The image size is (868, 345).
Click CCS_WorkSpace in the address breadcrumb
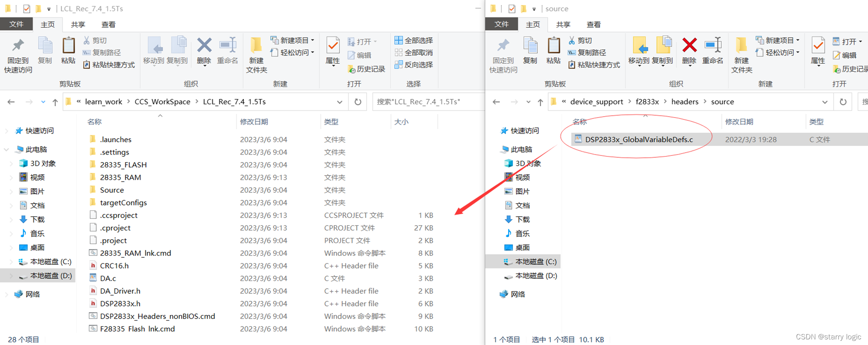pos(162,102)
